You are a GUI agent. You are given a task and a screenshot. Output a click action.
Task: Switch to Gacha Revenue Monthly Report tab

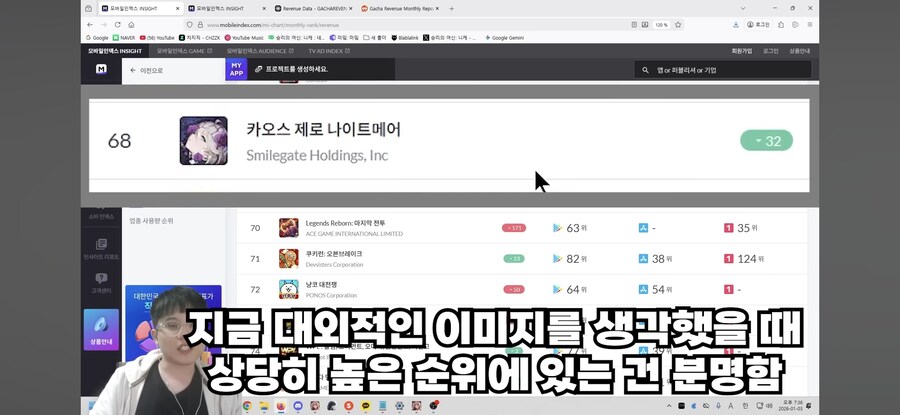coord(397,9)
